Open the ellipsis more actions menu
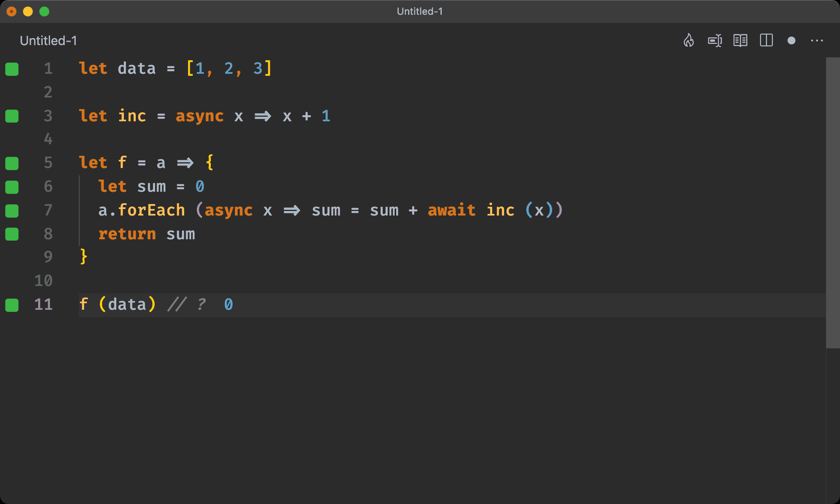This screenshot has height=504, width=840. (817, 41)
